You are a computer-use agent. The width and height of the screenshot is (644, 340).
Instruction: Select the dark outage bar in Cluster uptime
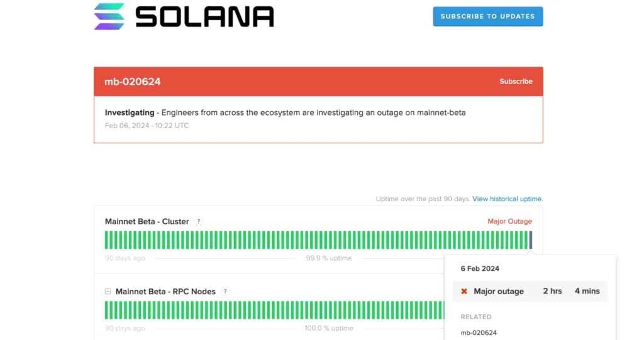[531, 240]
